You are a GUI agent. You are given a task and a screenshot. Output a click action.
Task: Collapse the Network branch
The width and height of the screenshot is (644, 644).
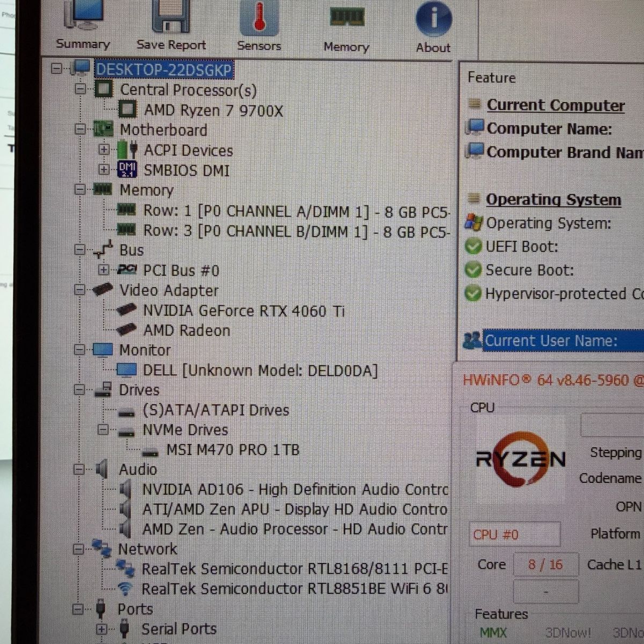79,549
